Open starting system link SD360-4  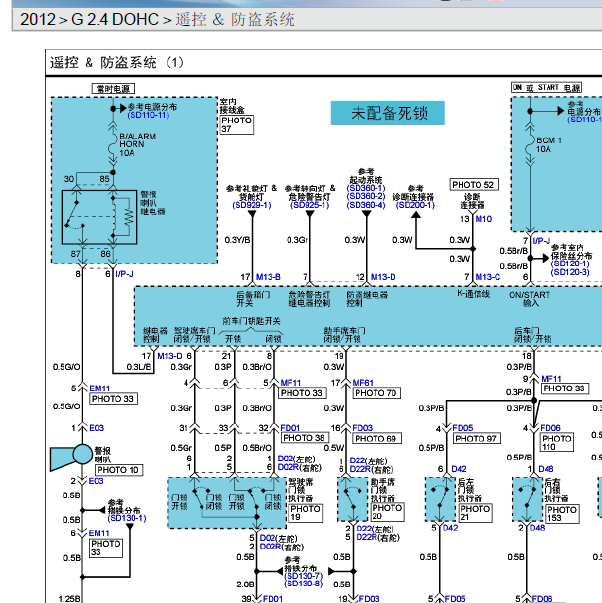(x=366, y=205)
